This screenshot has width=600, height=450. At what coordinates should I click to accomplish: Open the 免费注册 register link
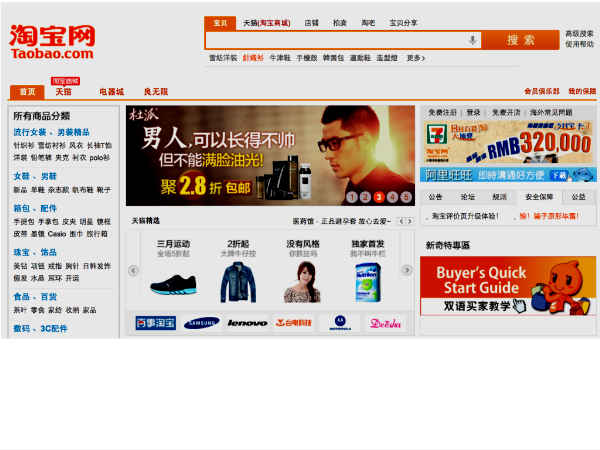[442, 112]
